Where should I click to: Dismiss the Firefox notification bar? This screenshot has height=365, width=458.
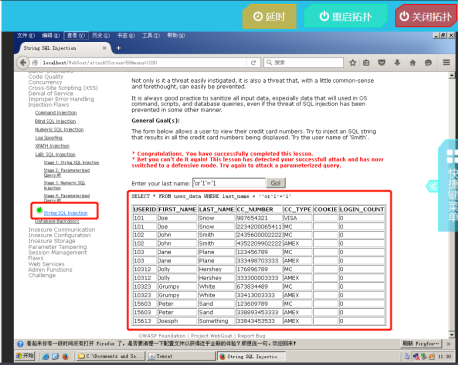449,344
